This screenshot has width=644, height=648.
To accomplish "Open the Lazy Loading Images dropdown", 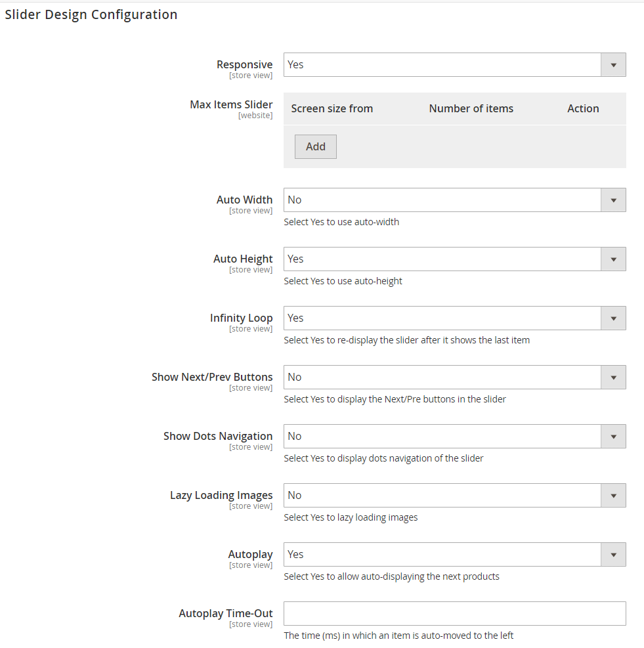I will click(x=442, y=496).
